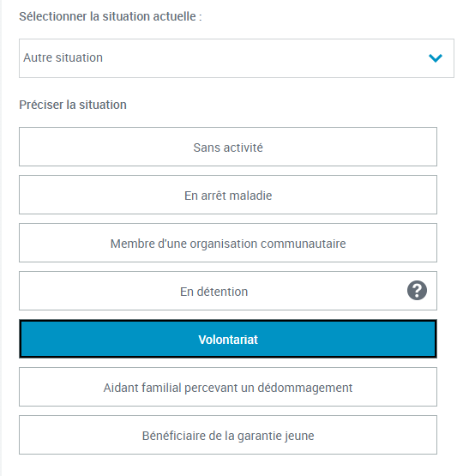463x476 pixels.
Task: Click the 'Autre situation' text in the selector
Action: 63,57
